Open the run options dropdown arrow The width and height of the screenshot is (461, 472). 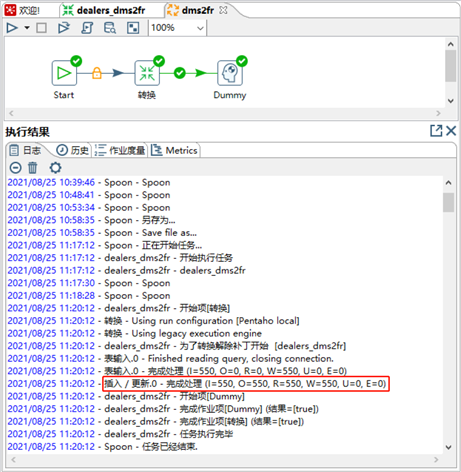pos(27,28)
